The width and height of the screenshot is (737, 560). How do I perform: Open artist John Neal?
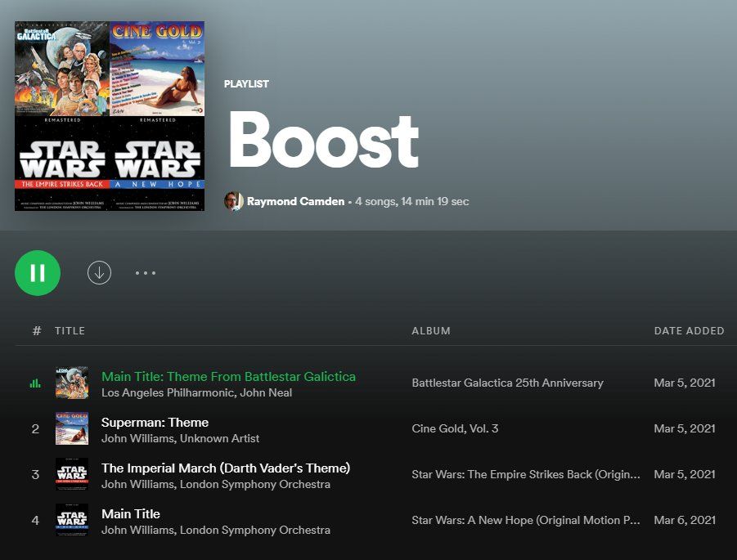(x=266, y=392)
